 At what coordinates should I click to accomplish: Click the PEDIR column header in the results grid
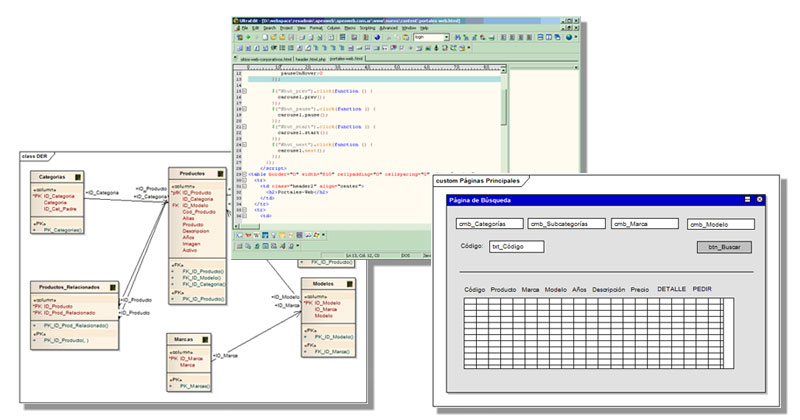click(702, 289)
